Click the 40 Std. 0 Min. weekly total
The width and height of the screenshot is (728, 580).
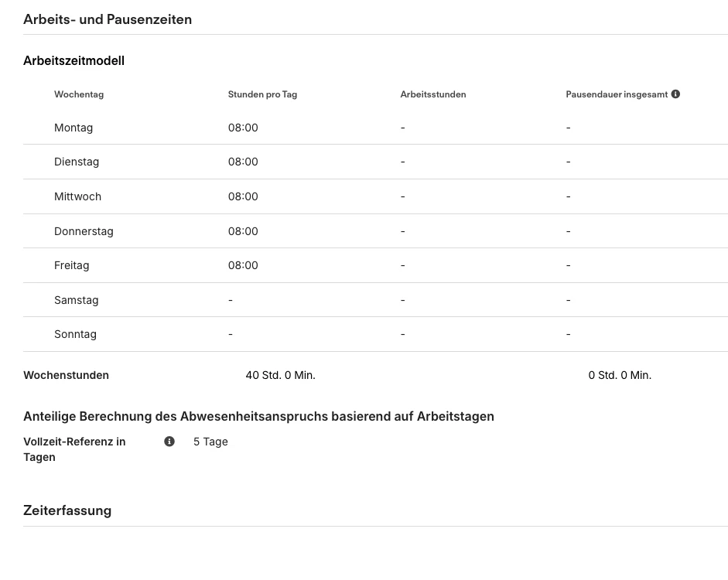(x=280, y=375)
